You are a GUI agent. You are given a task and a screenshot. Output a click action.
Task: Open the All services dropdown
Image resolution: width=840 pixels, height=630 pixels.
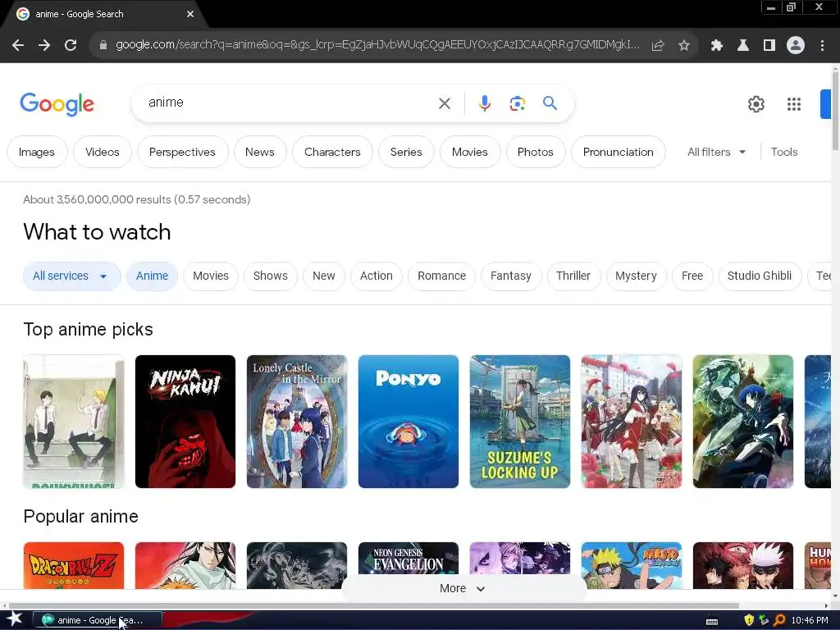(x=71, y=276)
